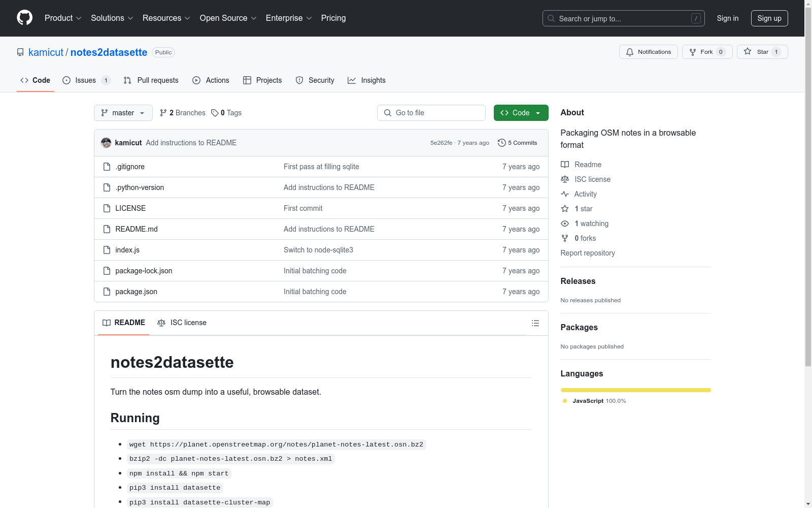The image size is (812, 508).
Task: Open the README outline list icon
Action: tap(535, 323)
